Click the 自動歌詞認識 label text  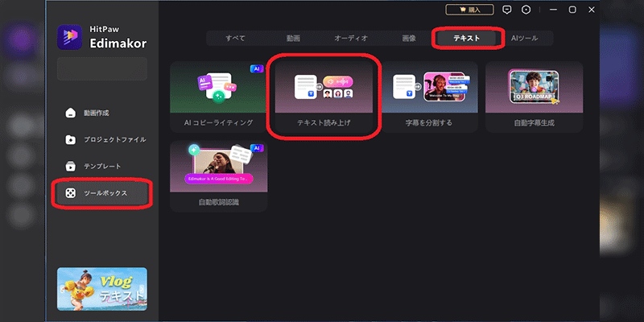click(x=218, y=202)
